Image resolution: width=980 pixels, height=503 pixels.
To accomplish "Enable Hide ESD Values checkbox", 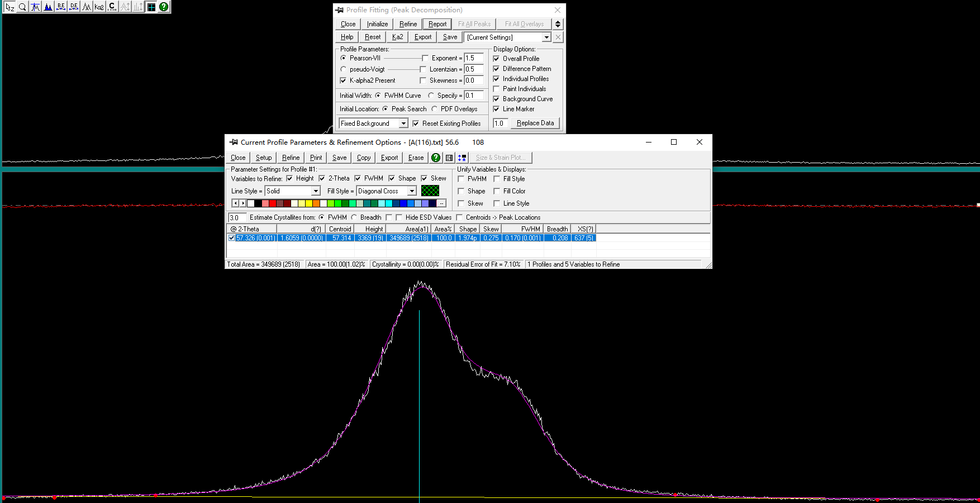I will click(x=399, y=217).
